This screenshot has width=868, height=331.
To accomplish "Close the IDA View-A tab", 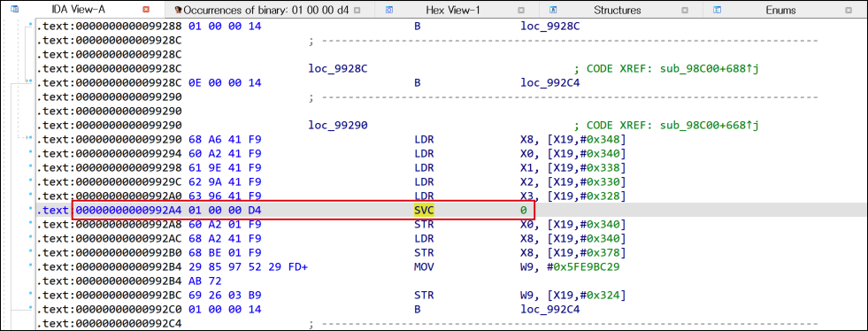I will pos(146,10).
